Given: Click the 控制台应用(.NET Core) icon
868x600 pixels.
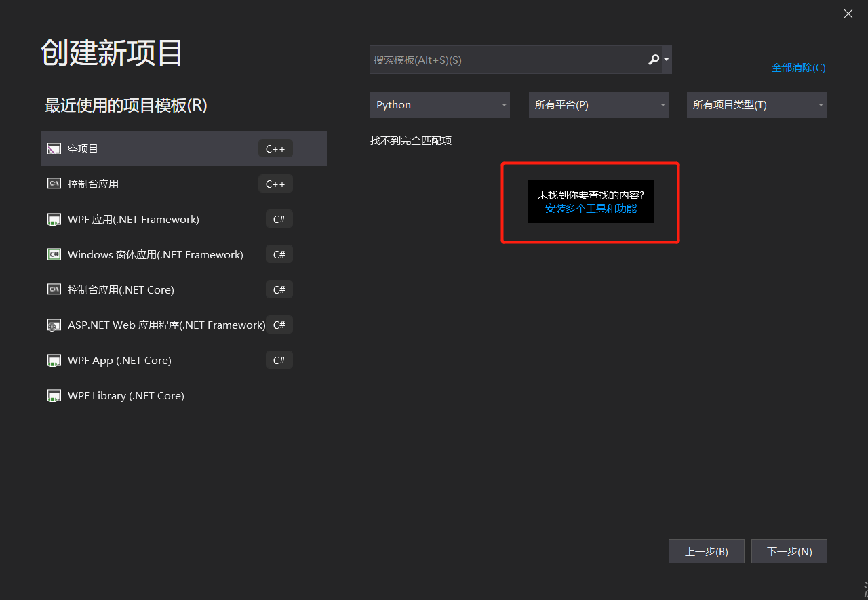Looking at the screenshot, I should 54,289.
